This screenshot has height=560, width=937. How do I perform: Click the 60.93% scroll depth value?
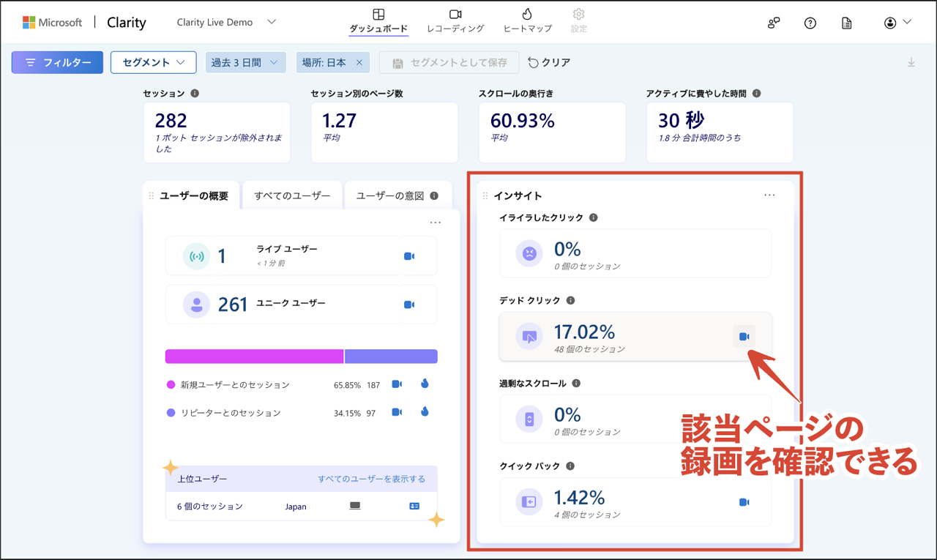[x=523, y=120]
